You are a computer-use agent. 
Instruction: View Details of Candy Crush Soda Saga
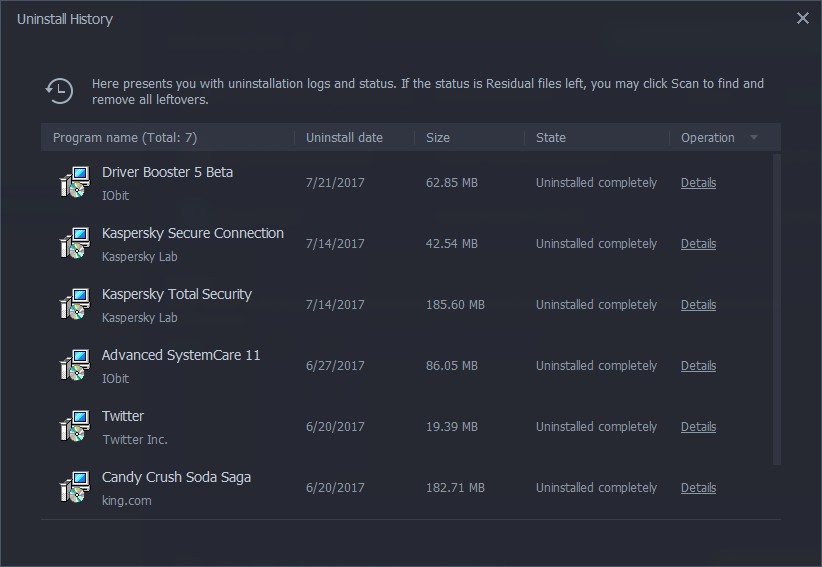pos(698,487)
